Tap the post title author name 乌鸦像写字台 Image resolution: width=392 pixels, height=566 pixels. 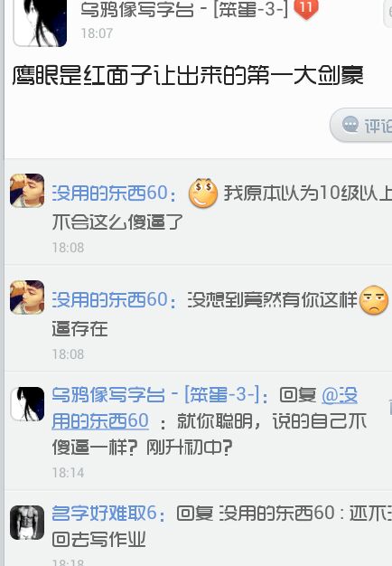click(137, 9)
